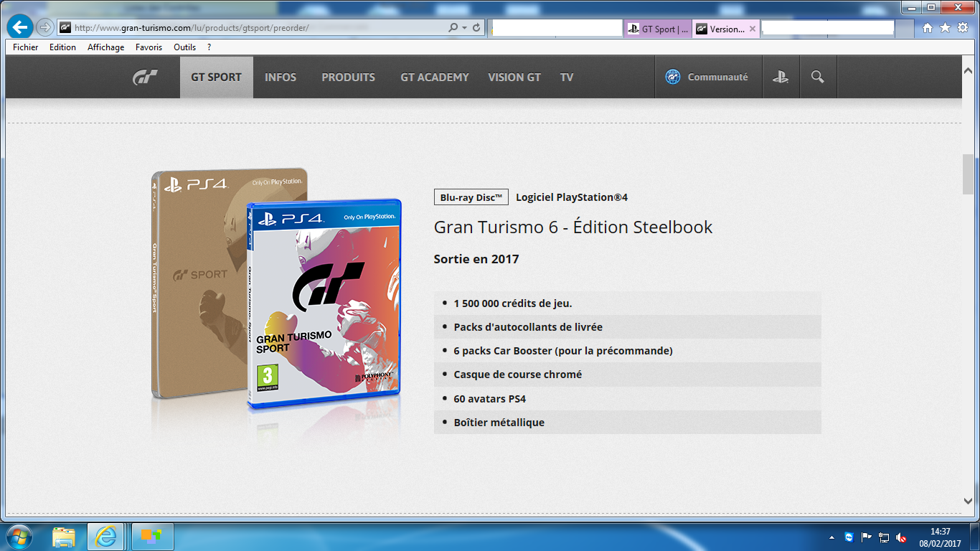Image resolution: width=980 pixels, height=551 pixels.
Task: Click the search magnifier in address bar
Action: click(453, 28)
